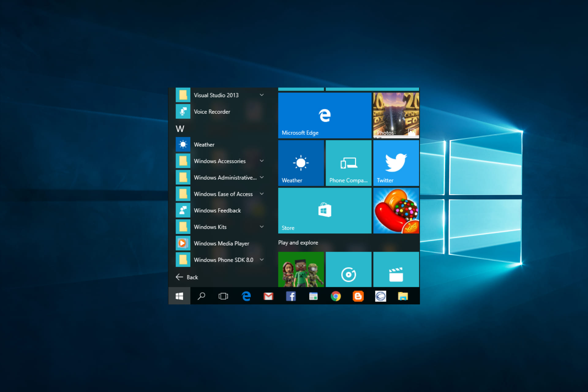Image resolution: width=588 pixels, height=392 pixels.
Task: Select Windows Media Player in app list
Action: pos(221,243)
